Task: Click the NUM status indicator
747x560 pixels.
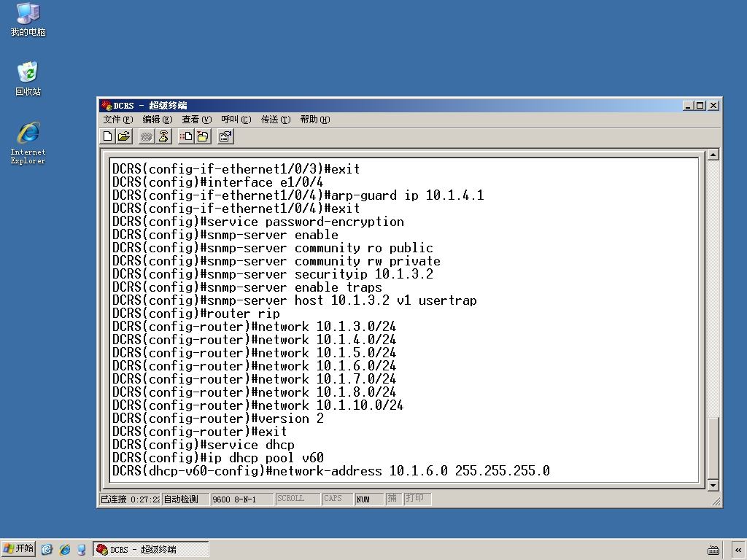Action: [x=369, y=499]
